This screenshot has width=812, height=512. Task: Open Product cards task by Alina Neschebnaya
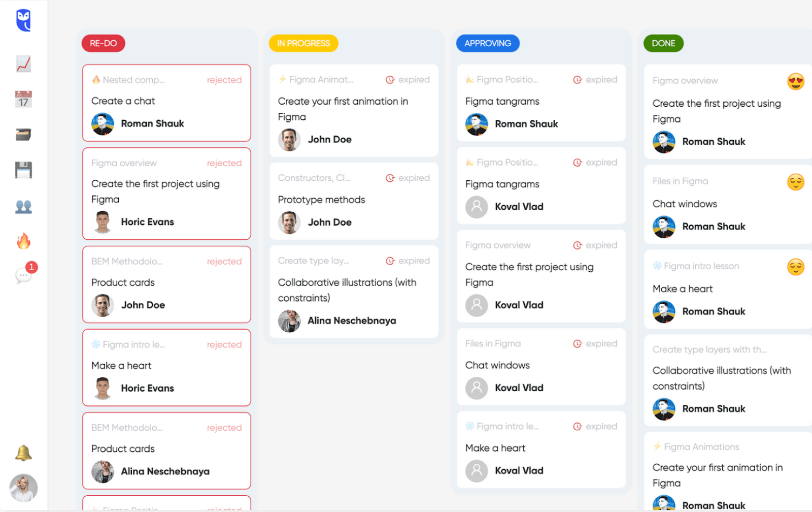point(166,451)
